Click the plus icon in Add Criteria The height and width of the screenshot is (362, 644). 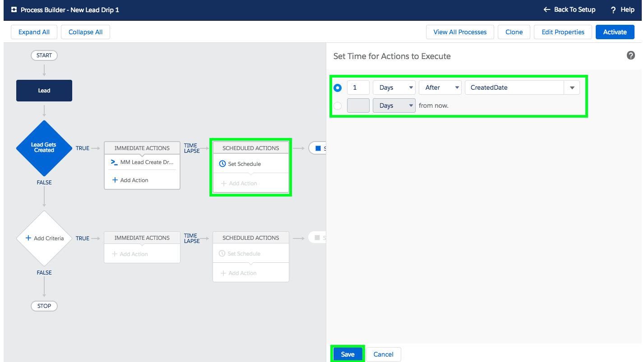28,238
